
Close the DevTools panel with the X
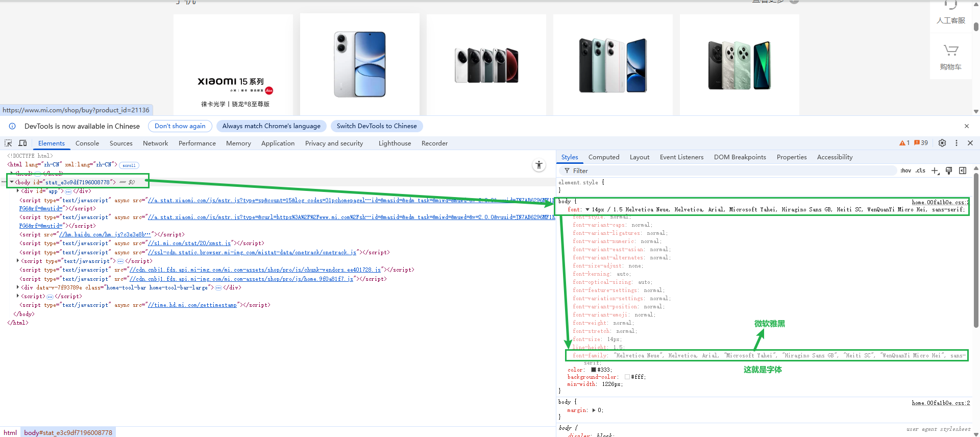[x=970, y=143]
